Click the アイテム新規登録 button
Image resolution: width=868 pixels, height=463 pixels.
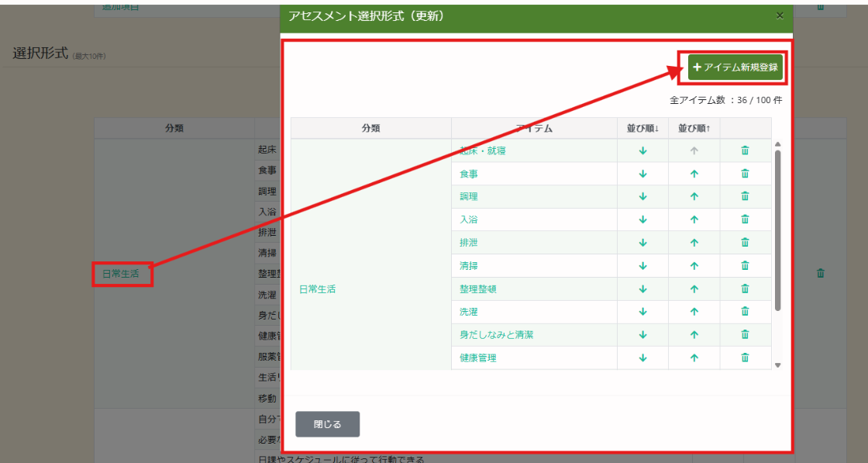(x=735, y=67)
